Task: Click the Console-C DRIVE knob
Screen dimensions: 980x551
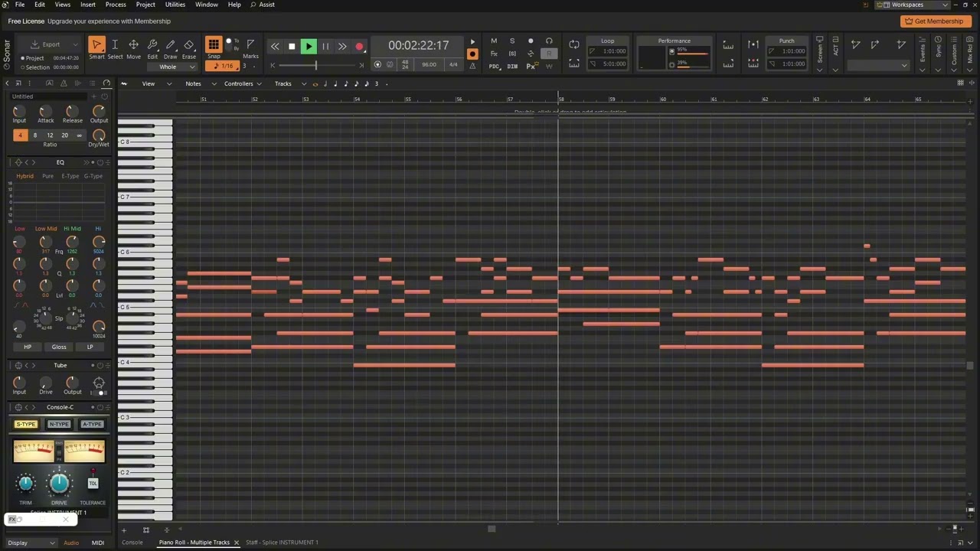Action: pos(59,483)
